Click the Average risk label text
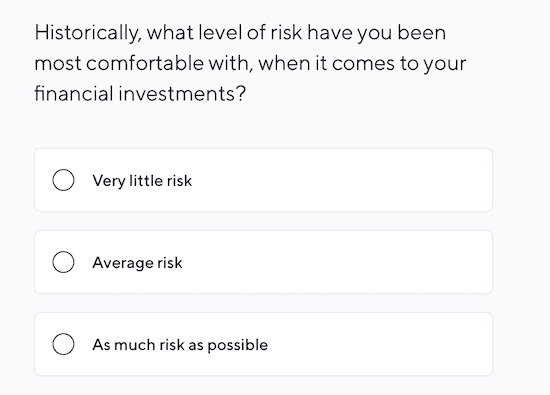 click(137, 263)
